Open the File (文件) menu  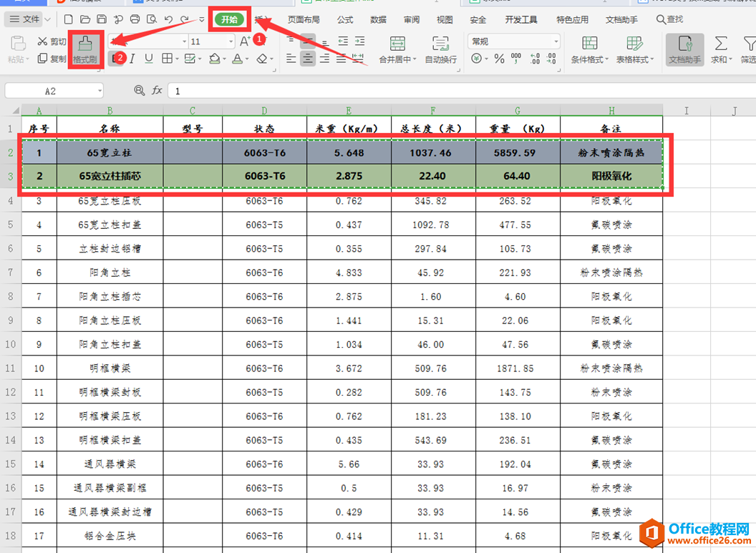26,19
